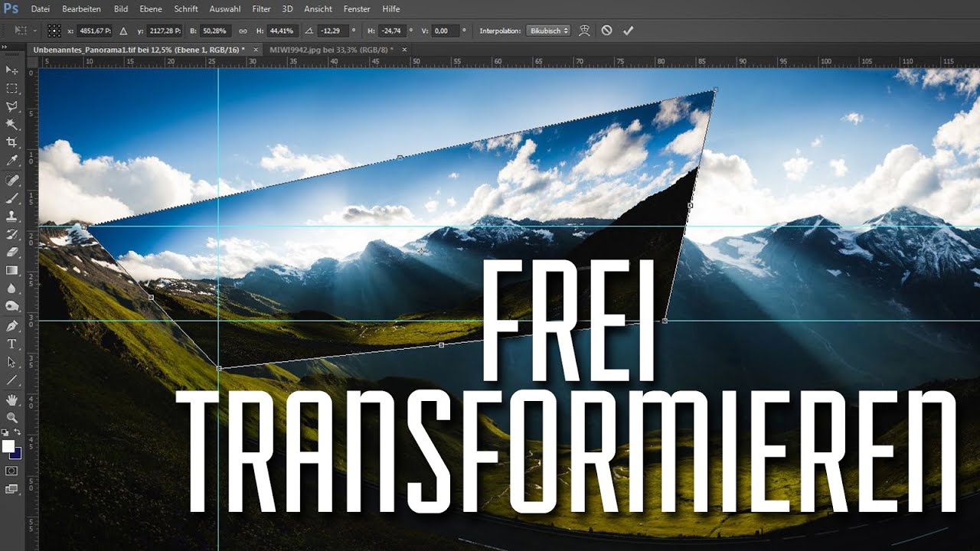Toggle relative positioning triangle for reference point
Screen dimensions: 980x551
click(122, 31)
